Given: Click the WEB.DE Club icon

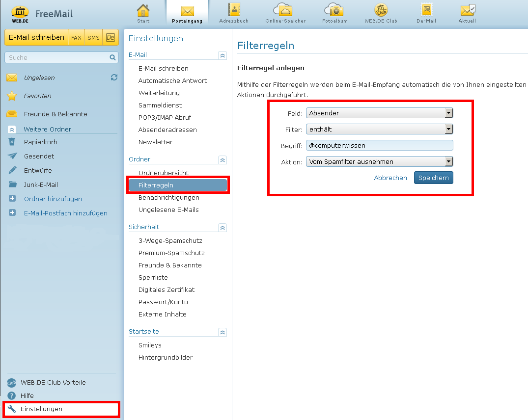Looking at the screenshot, I should point(381,10).
